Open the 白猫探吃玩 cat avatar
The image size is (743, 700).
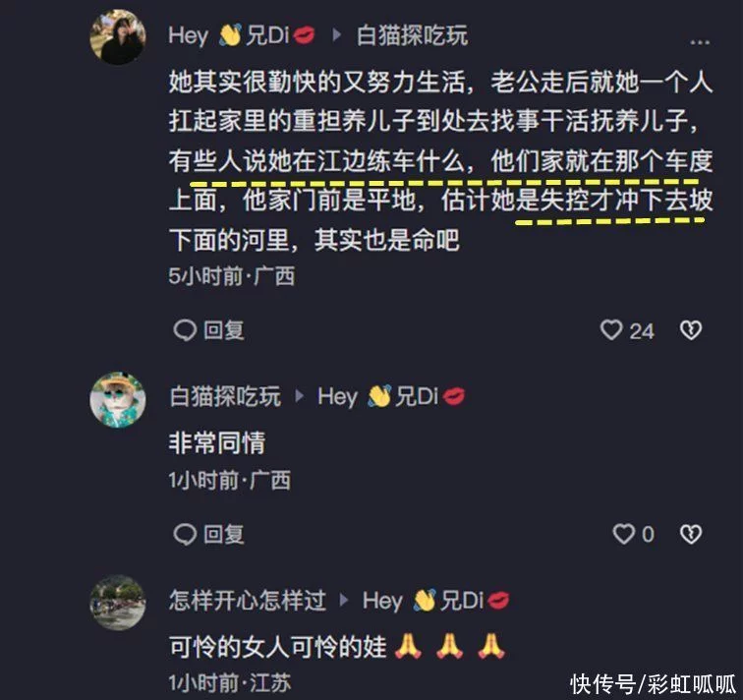click(118, 400)
